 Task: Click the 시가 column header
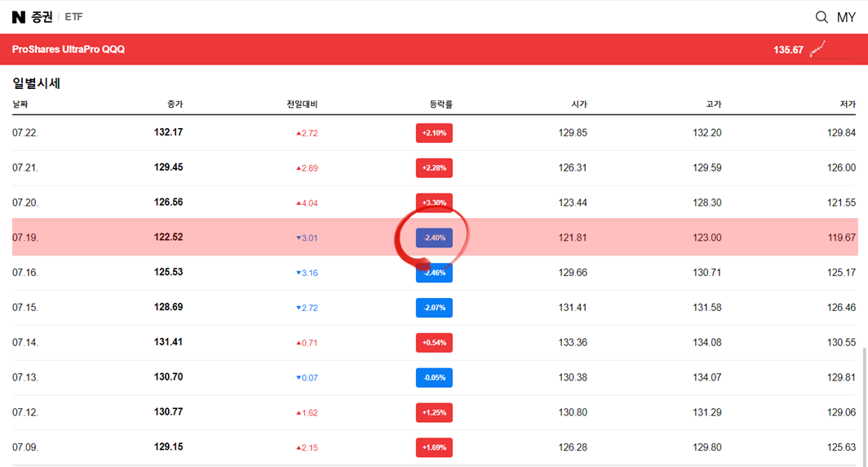point(579,105)
